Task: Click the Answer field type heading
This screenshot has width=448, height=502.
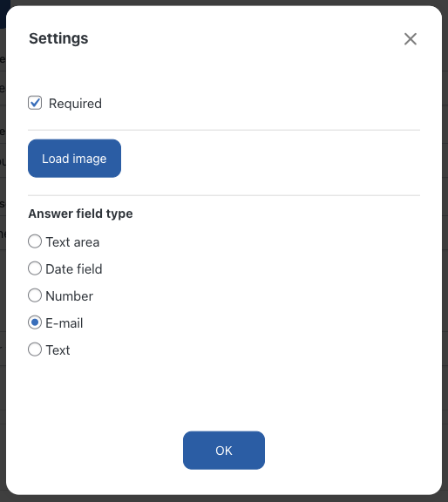Action: click(80, 214)
